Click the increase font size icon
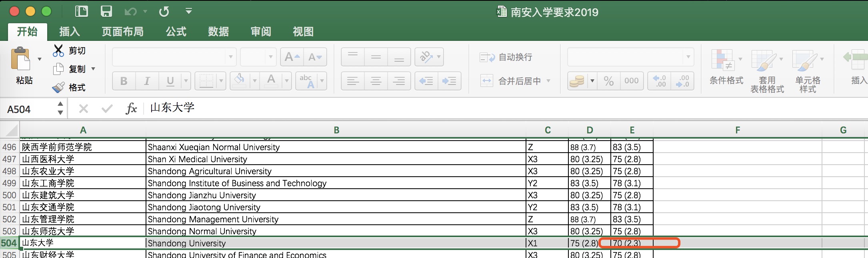Screen dimensions: 868x258 point(292,57)
